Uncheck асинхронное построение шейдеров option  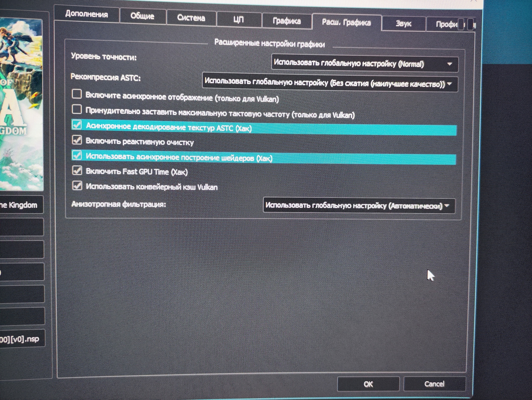point(77,155)
